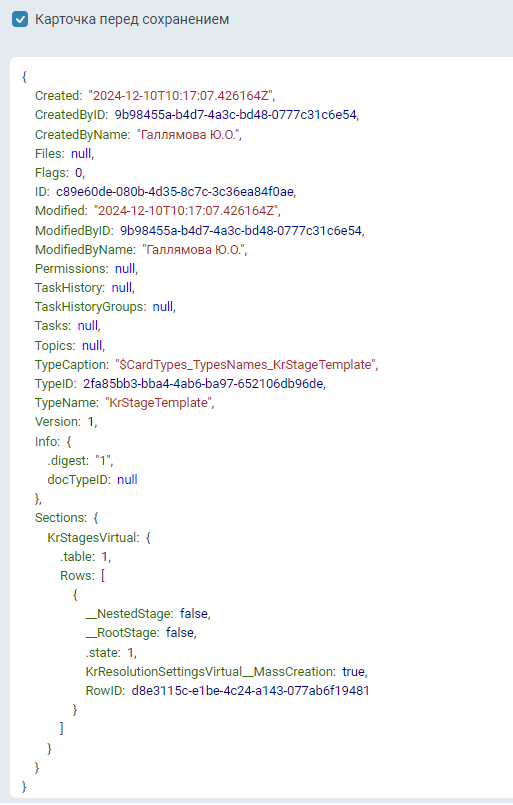The image size is (513, 805).
Task: Click the CreatedByName value Галлямова Ю.О.
Action: (x=187, y=135)
